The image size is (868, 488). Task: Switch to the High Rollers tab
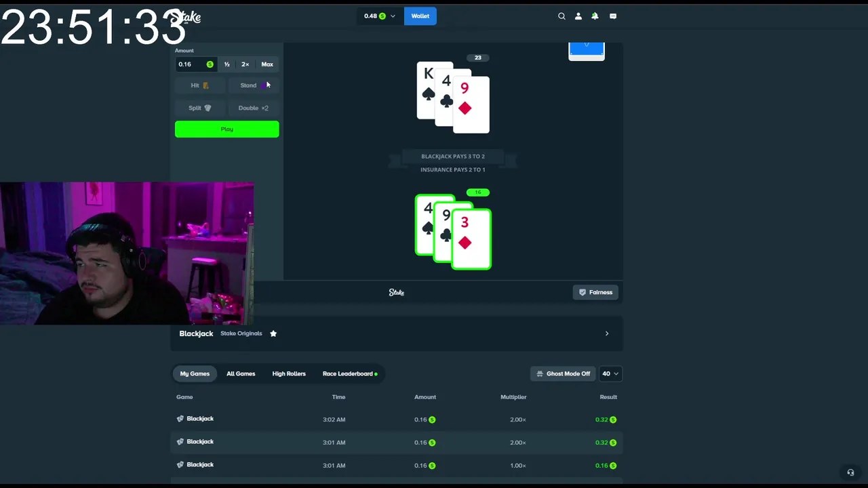(289, 373)
